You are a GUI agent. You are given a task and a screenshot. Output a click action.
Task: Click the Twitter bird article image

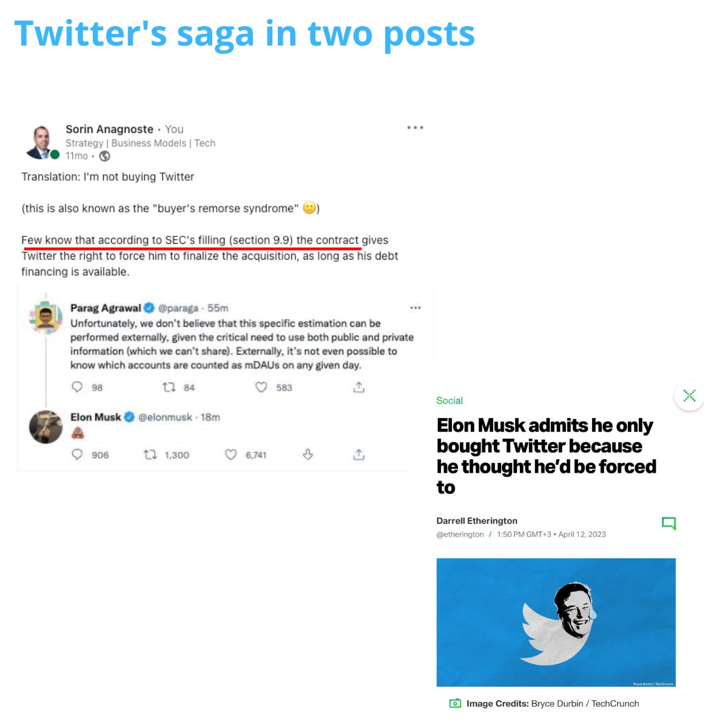[x=556, y=622]
